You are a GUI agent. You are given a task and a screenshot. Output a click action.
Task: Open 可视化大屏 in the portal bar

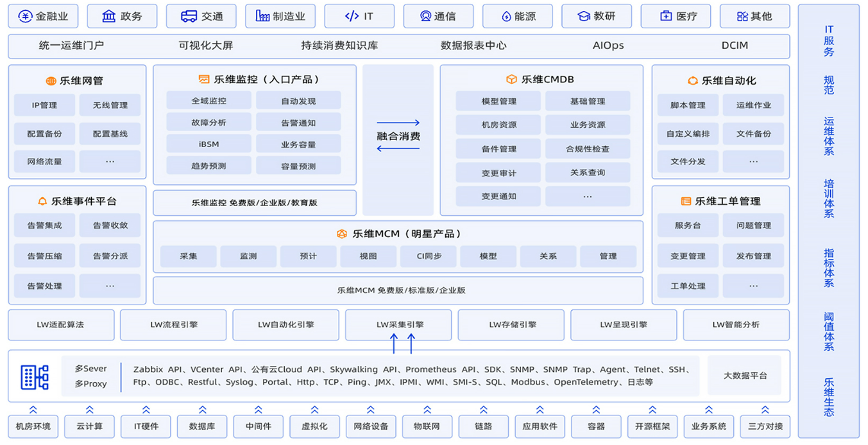206,46
